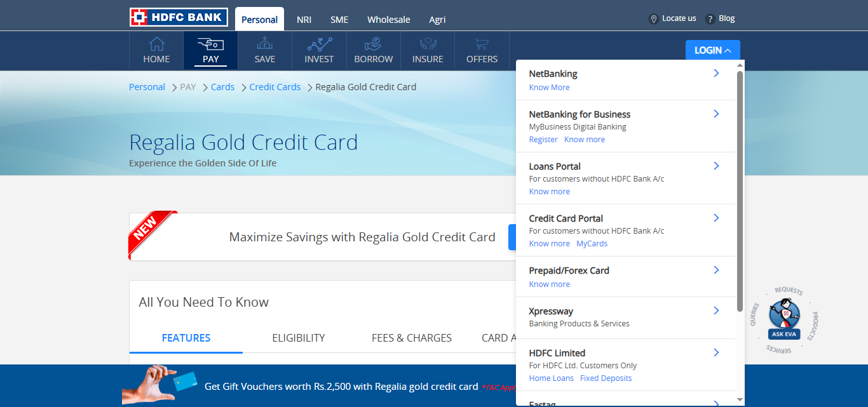Open the SAVE money bag icon
This screenshot has width=868, height=407.
pos(265,44)
